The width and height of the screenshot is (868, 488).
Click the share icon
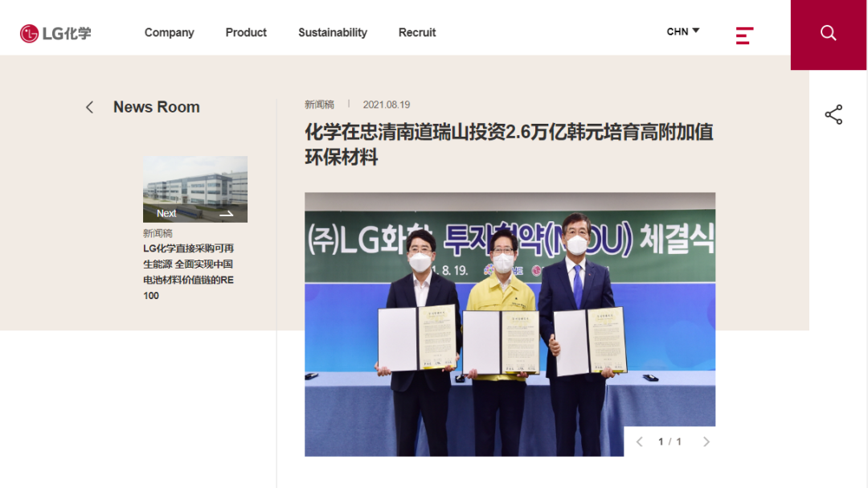833,114
